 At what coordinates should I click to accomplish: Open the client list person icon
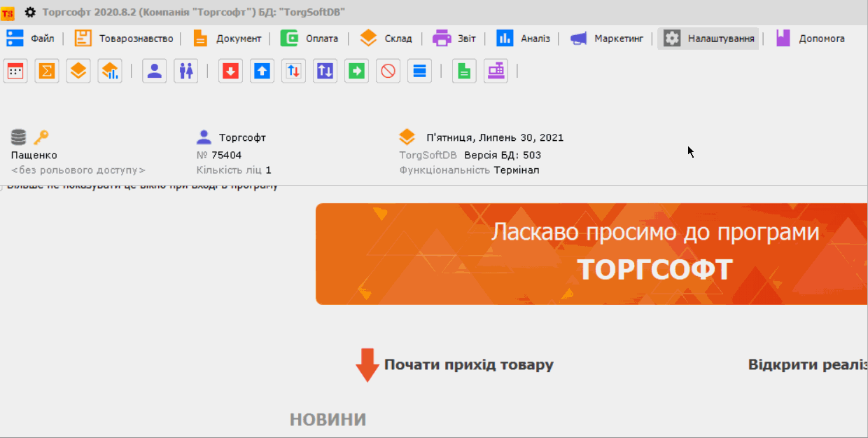tap(154, 71)
